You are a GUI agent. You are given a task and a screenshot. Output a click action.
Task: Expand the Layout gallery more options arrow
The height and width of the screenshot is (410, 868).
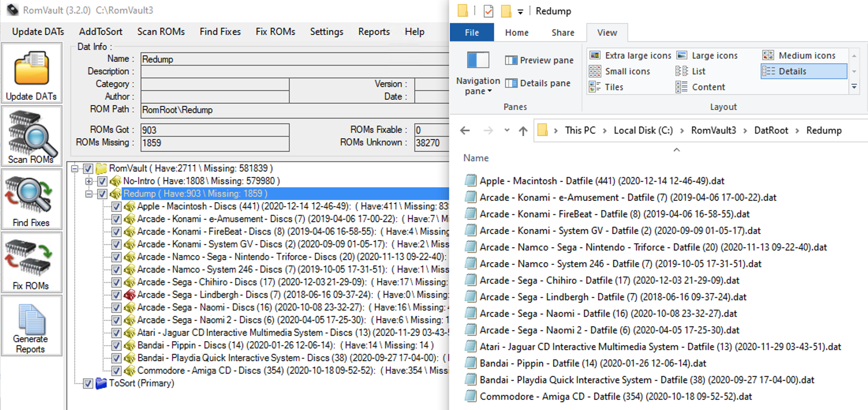click(854, 87)
